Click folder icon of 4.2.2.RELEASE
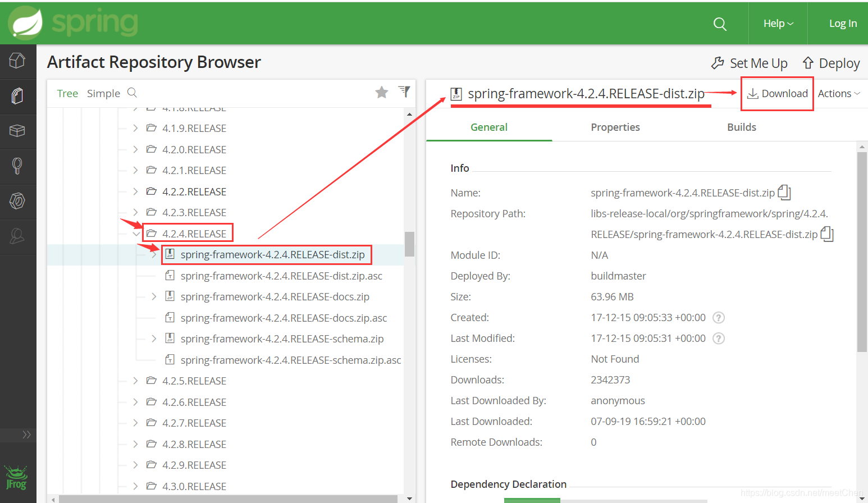This screenshot has width=868, height=503. (151, 191)
